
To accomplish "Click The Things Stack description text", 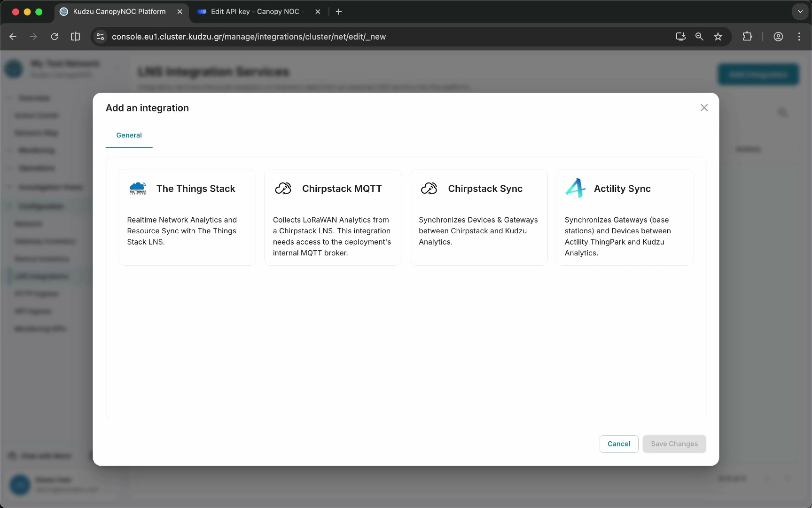I will 182,231.
